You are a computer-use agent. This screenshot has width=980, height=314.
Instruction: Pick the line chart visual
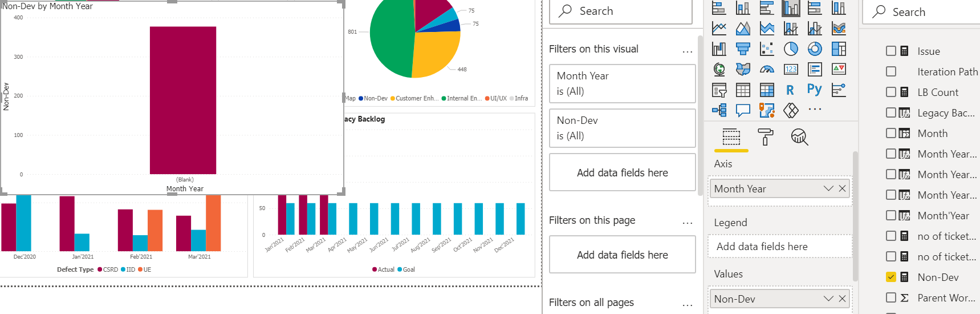pos(719,29)
